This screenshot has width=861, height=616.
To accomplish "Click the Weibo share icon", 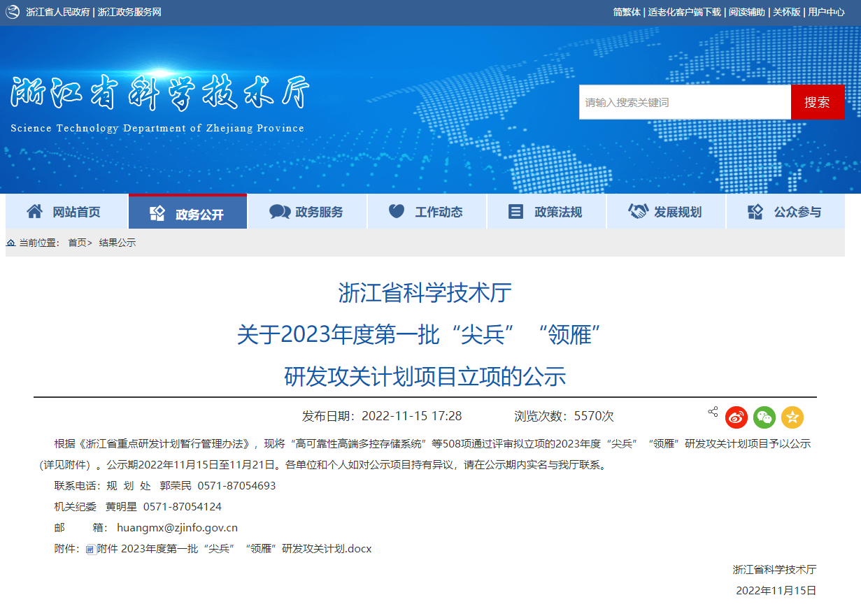I will point(737,417).
